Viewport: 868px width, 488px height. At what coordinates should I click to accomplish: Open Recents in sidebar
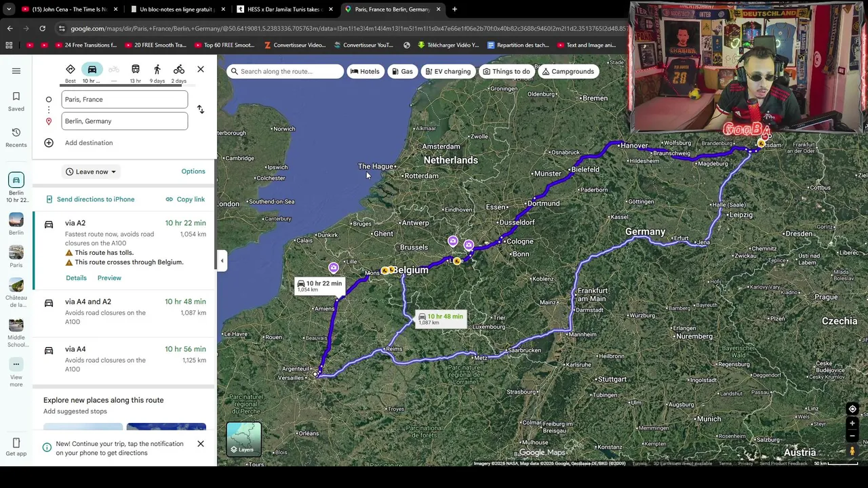point(16,137)
